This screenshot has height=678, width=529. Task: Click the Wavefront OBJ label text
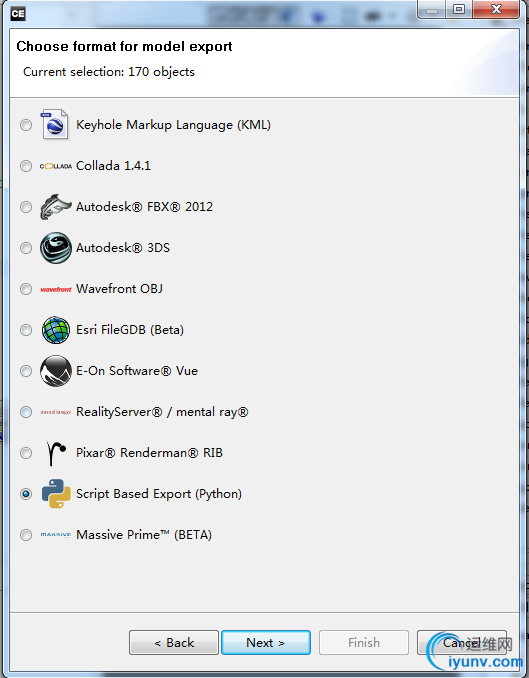click(x=119, y=288)
